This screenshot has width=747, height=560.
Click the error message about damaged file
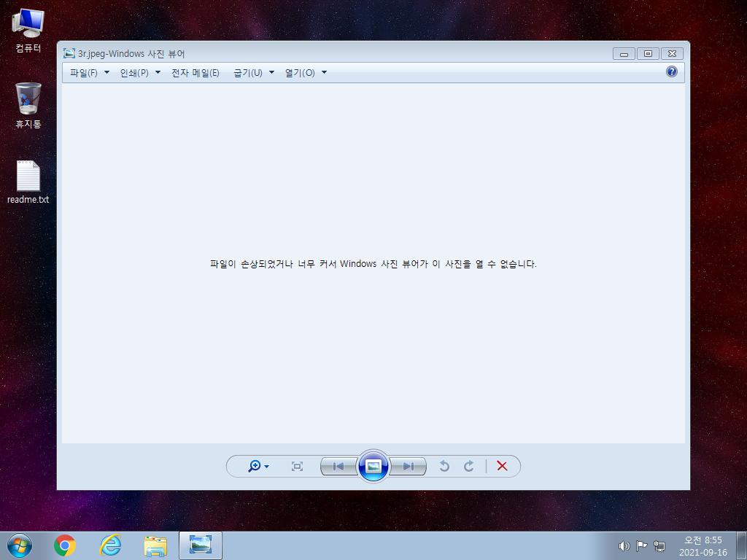(373, 264)
